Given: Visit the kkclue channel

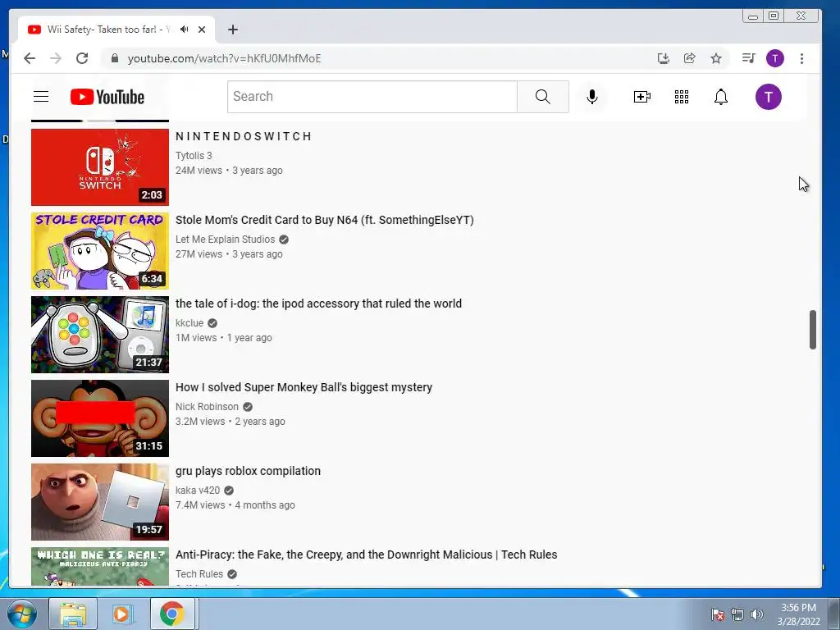Looking at the screenshot, I should tap(189, 323).
